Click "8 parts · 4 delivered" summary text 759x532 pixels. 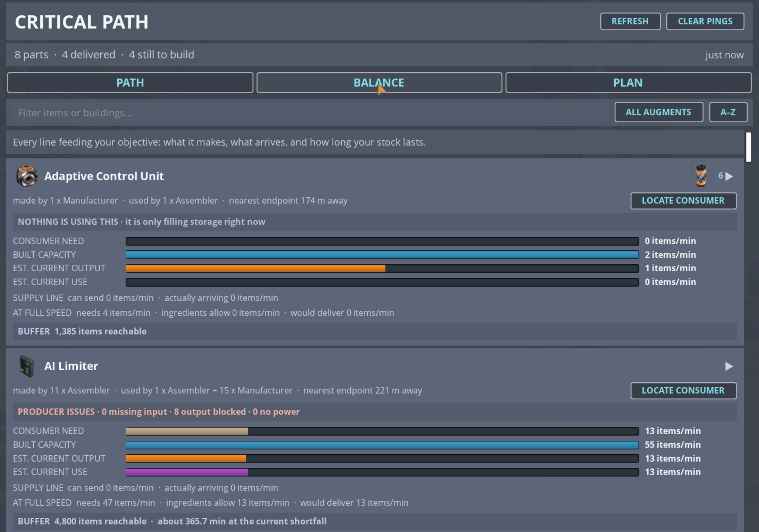point(65,55)
